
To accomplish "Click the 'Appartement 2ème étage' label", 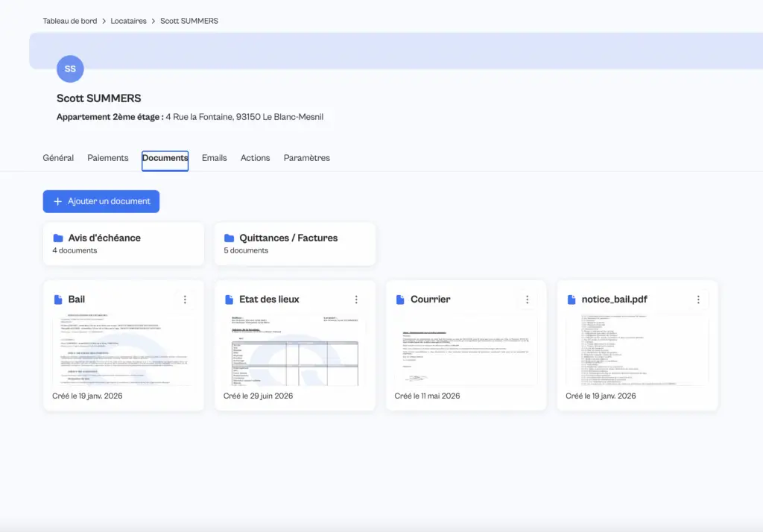I will tap(110, 117).
